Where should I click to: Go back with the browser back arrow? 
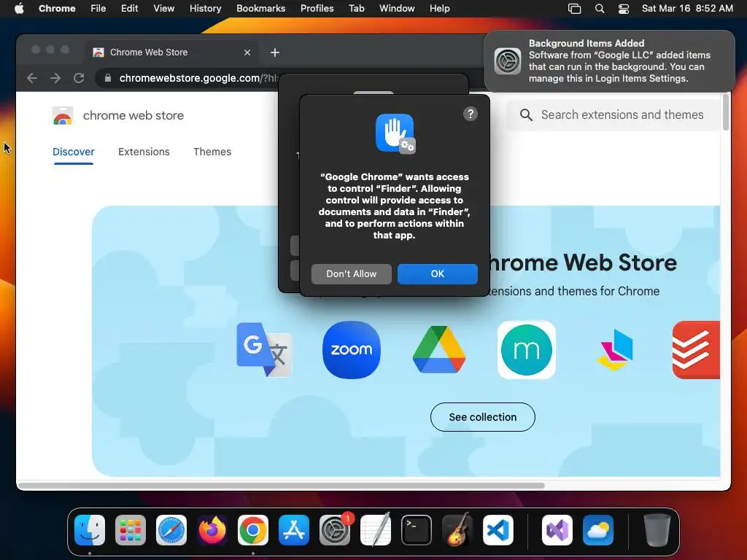(x=32, y=78)
